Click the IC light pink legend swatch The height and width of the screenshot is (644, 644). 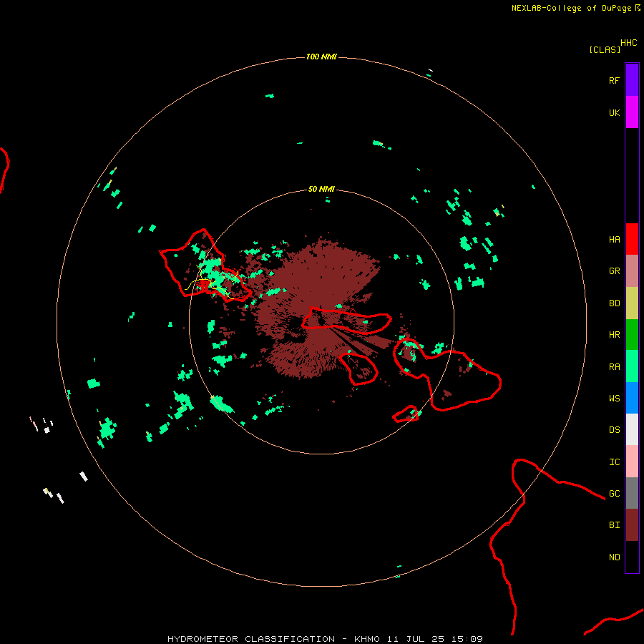632,462
